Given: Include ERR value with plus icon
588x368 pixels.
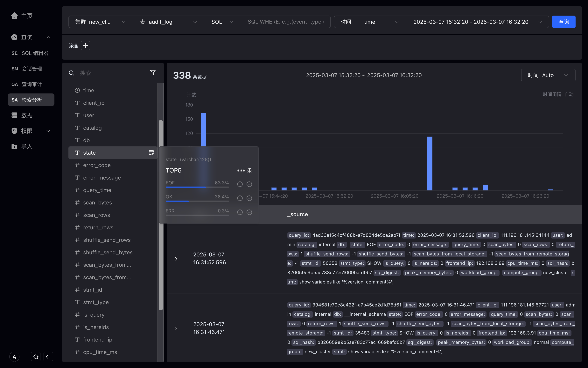Looking at the screenshot, I should (x=240, y=212).
